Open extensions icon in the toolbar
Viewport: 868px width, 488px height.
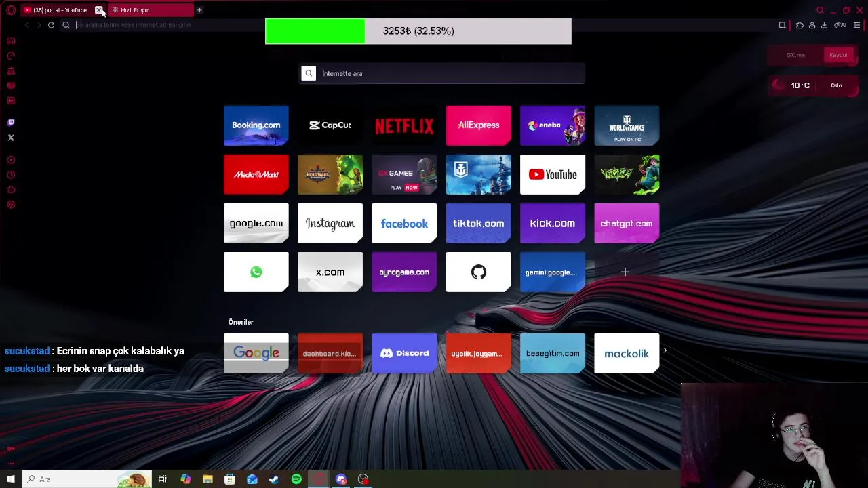[800, 25]
